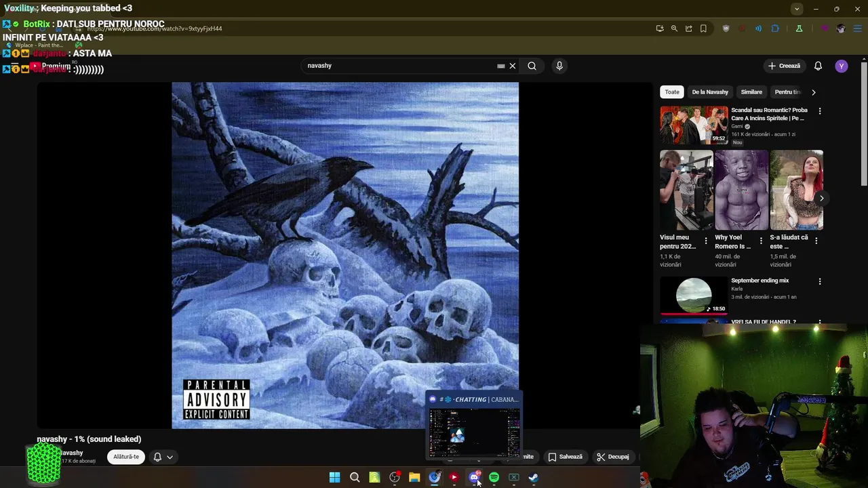The width and height of the screenshot is (868, 488).
Task: Open the September ending mix thumbnail
Action: (694, 296)
